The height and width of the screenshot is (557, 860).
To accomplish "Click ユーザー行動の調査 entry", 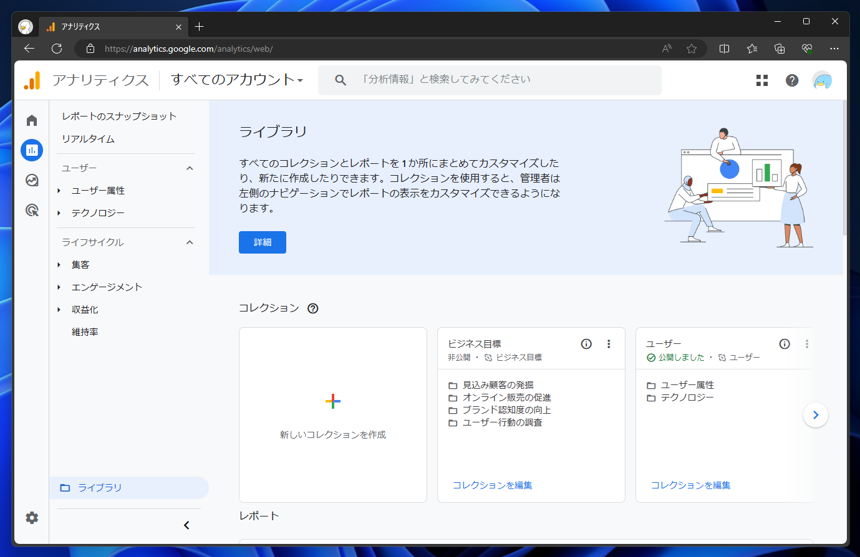I will coord(502,423).
